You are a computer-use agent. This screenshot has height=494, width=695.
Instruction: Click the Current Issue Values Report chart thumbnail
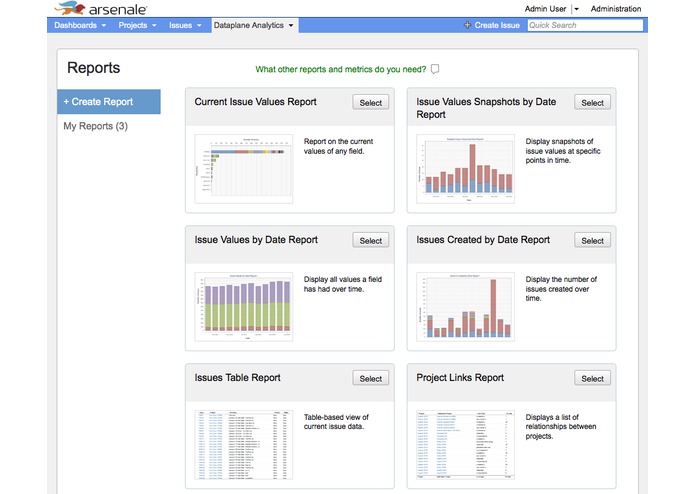pyautogui.click(x=244, y=169)
